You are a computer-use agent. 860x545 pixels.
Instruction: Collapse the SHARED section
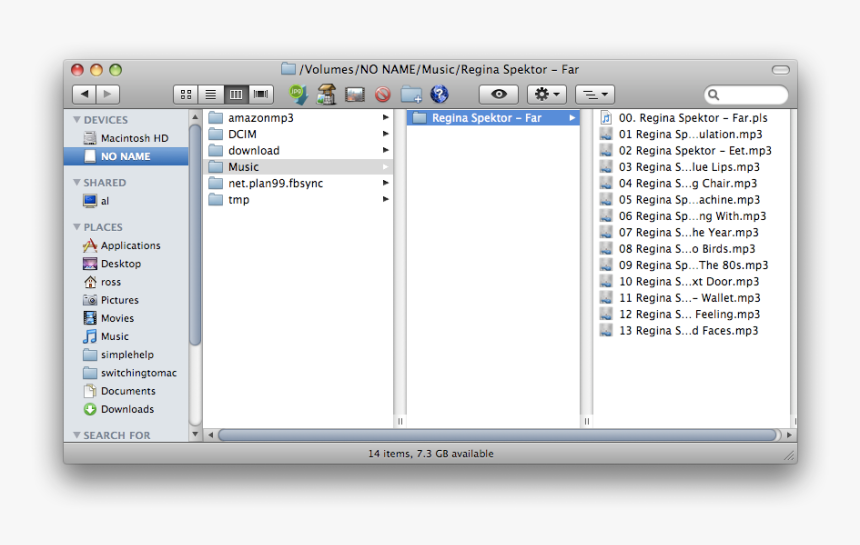pos(77,182)
